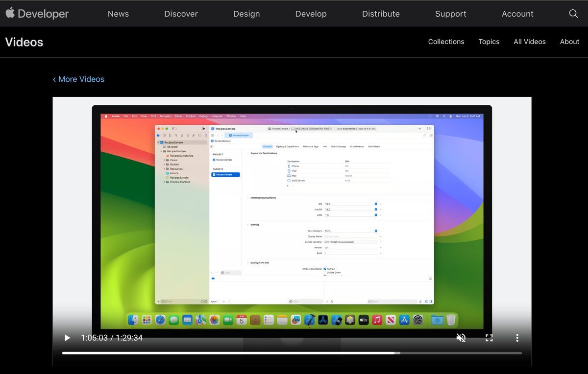The width and height of the screenshot is (588, 374).
Task: Click the video progress bar
Action: [292, 353]
